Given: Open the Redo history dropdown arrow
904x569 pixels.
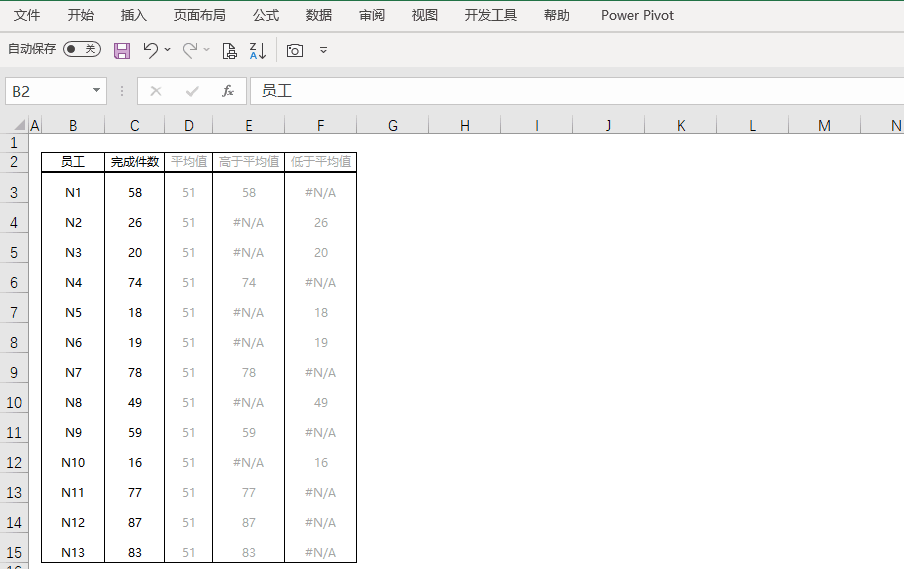Looking at the screenshot, I should 206,50.
